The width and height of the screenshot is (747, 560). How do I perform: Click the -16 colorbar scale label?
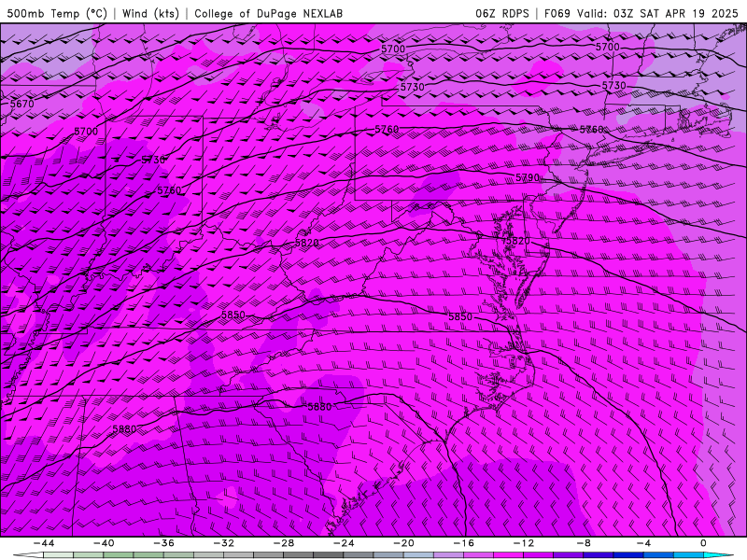click(464, 543)
